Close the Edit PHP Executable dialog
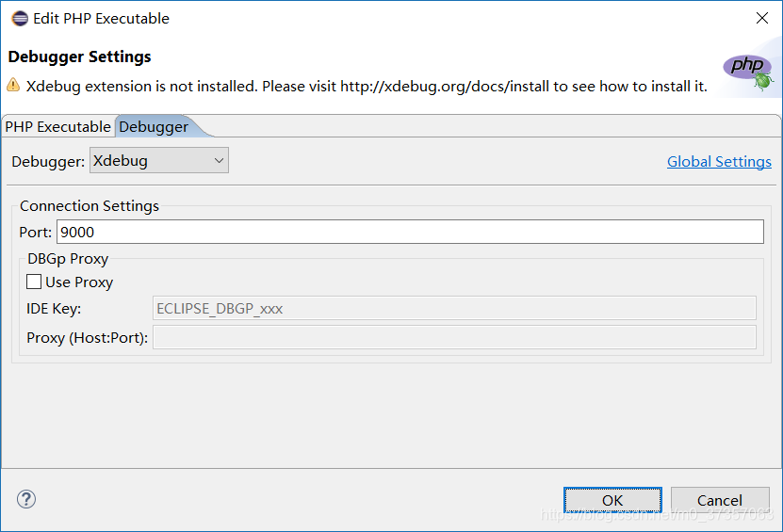 pyautogui.click(x=762, y=19)
